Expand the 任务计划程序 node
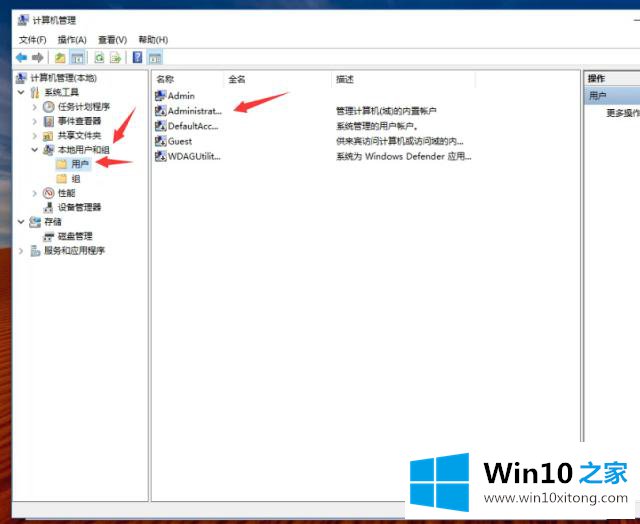Screen dimensions: 640x524 pos(35,107)
